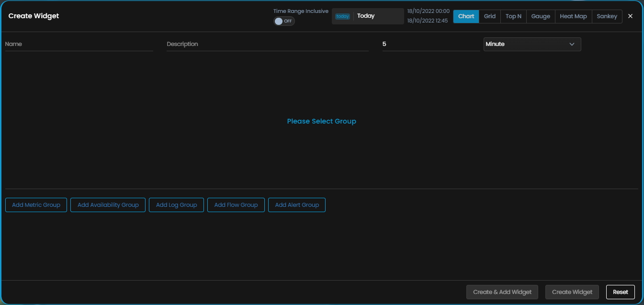This screenshot has height=305, width=644.
Task: Open the Today time range selector
Action: click(378, 16)
